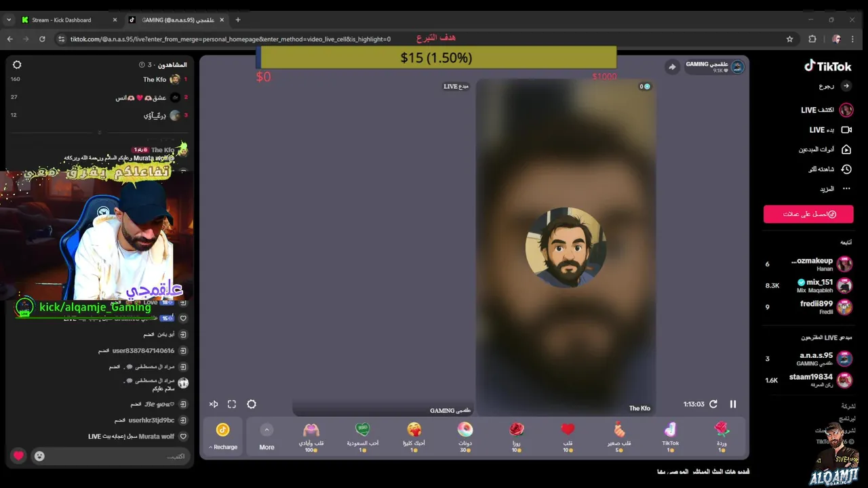Open player settings gear icon
Viewport: 868px width, 488px height.
click(252, 404)
